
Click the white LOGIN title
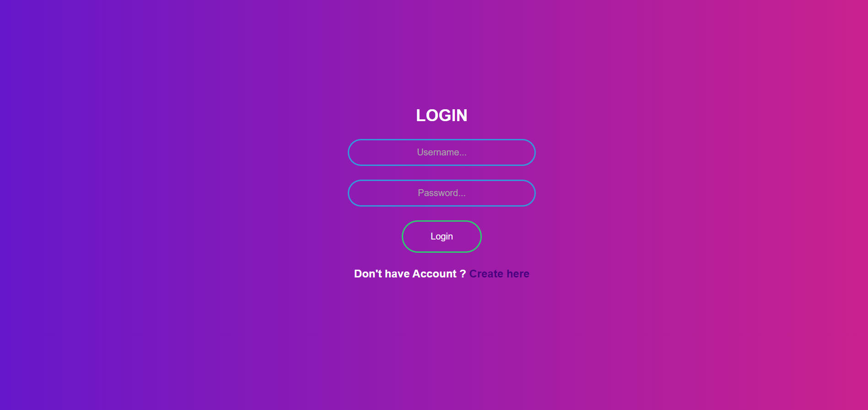[x=442, y=115]
